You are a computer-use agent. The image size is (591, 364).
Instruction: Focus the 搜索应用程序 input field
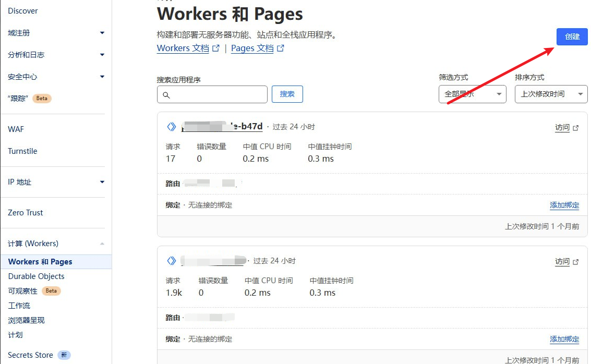tap(212, 94)
